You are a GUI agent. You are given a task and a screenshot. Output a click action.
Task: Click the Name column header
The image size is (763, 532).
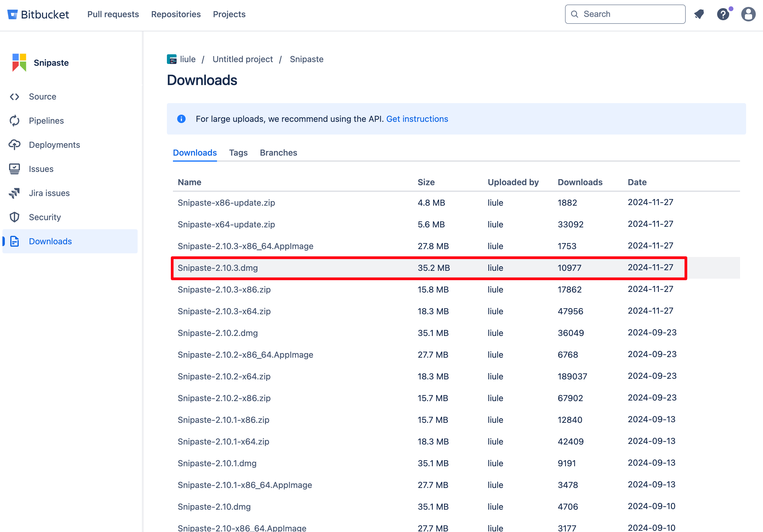190,182
